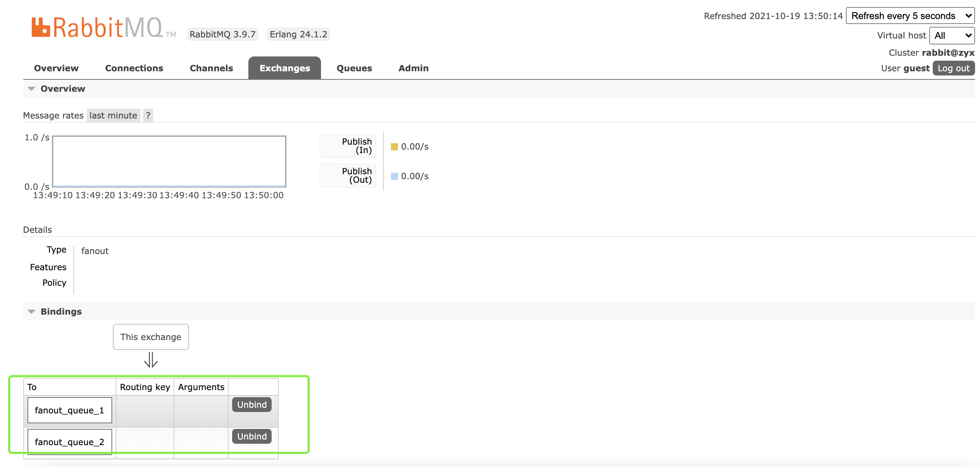
Task: Collapse the Overview section triangle
Action: 32,89
